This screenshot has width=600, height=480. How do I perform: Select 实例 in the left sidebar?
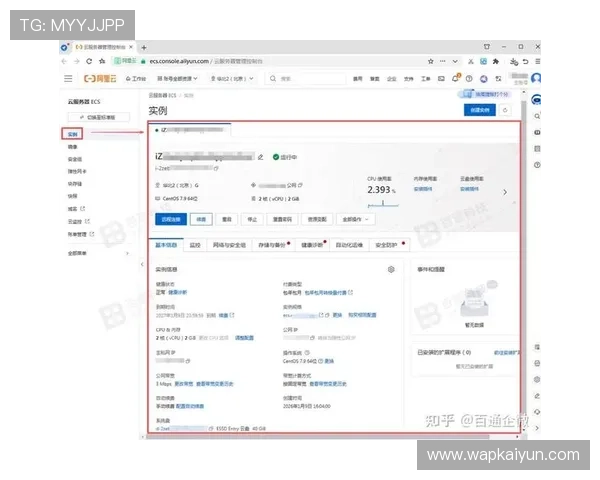click(x=72, y=133)
